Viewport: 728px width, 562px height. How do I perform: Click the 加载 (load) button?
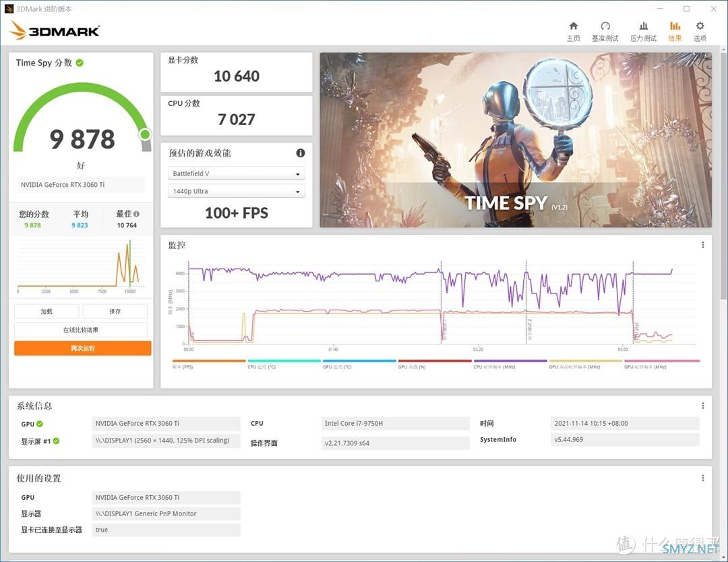pyautogui.click(x=47, y=312)
